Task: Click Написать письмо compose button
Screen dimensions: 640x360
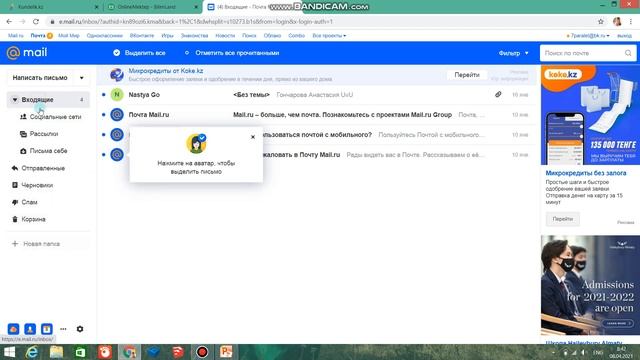Action: pos(40,78)
